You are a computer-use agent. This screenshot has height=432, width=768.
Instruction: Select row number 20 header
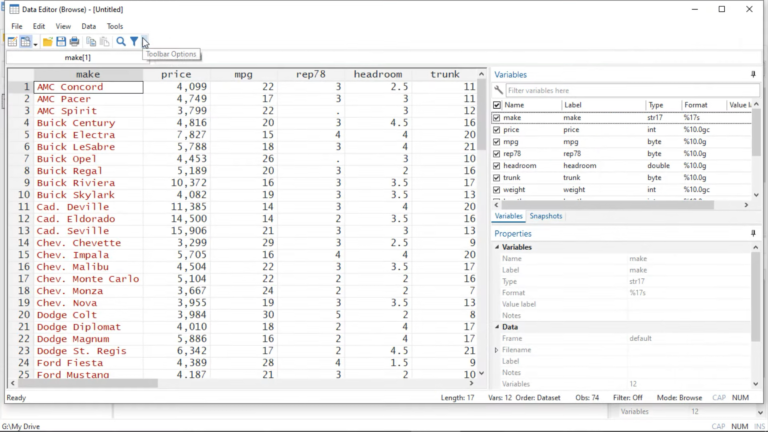pos(21,315)
